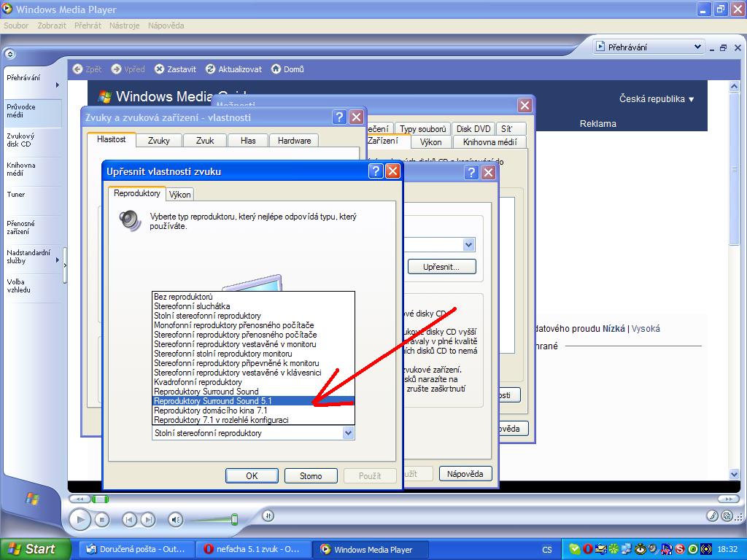Click Storno to cancel speaker settings

[x=311, y=475]
